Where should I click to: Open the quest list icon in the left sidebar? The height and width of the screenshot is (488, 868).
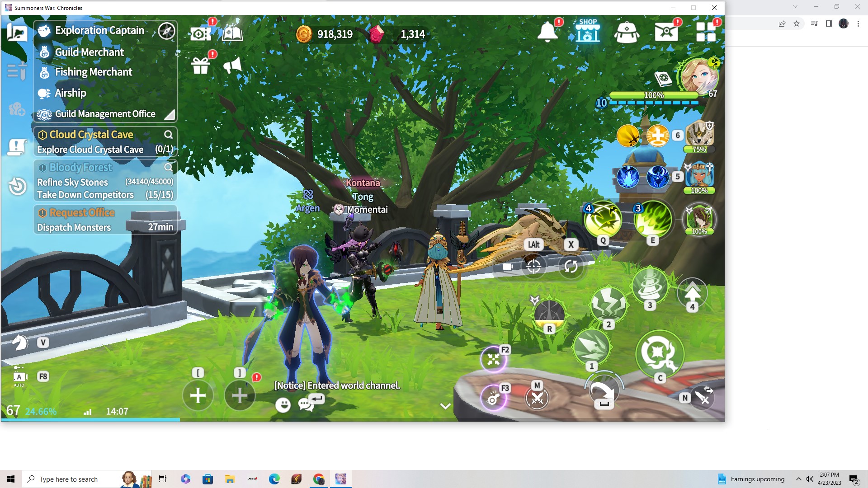[x=17, y=71]
